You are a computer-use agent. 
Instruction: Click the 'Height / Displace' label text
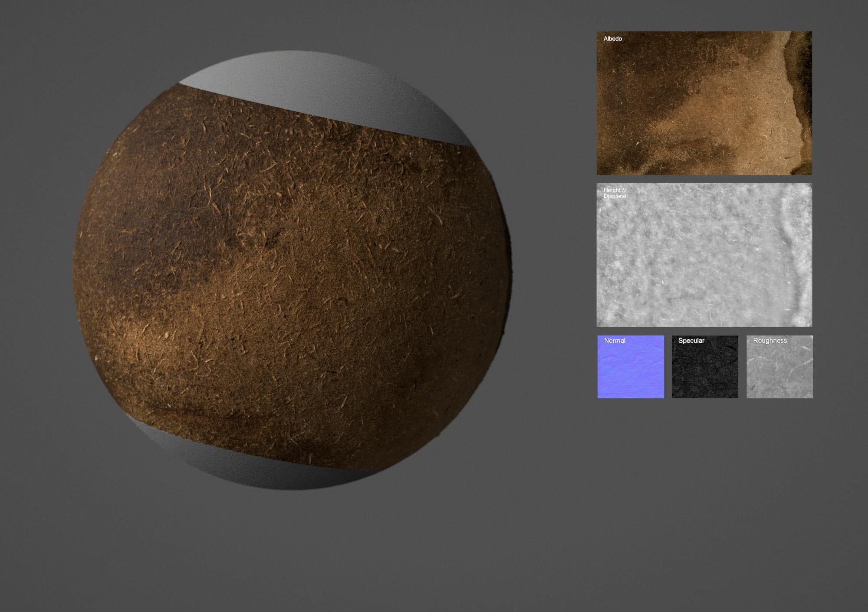pos(615,193)
